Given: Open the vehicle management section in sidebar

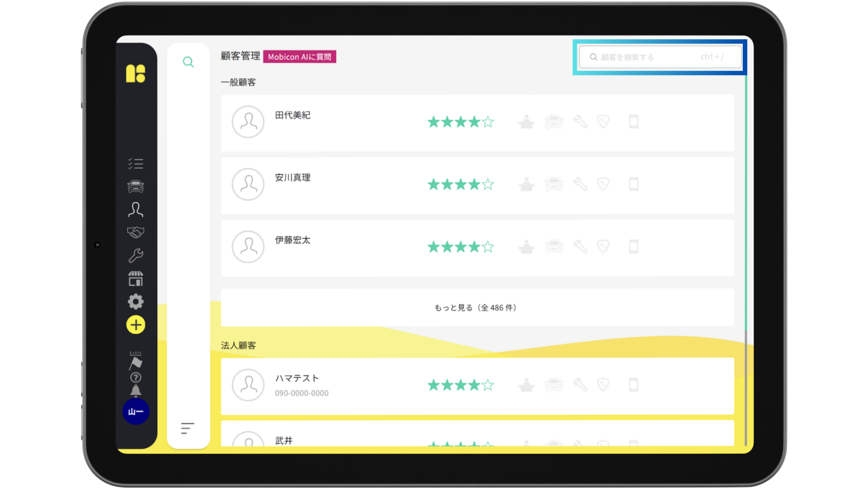Looking at the screenshot, I should point(136,186).
